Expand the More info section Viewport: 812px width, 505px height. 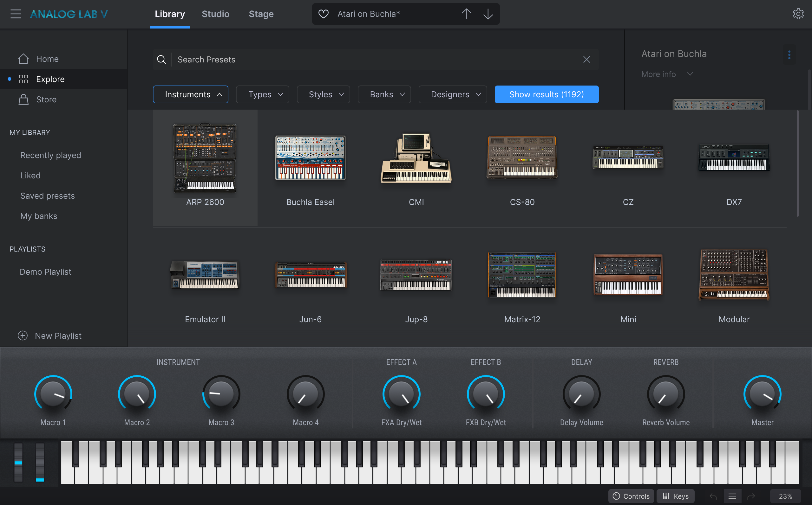[667, 74]
